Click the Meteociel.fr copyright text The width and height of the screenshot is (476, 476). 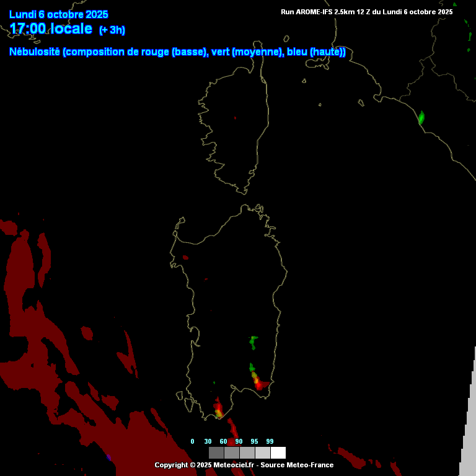pyautogui.click(x=244, y=465)
